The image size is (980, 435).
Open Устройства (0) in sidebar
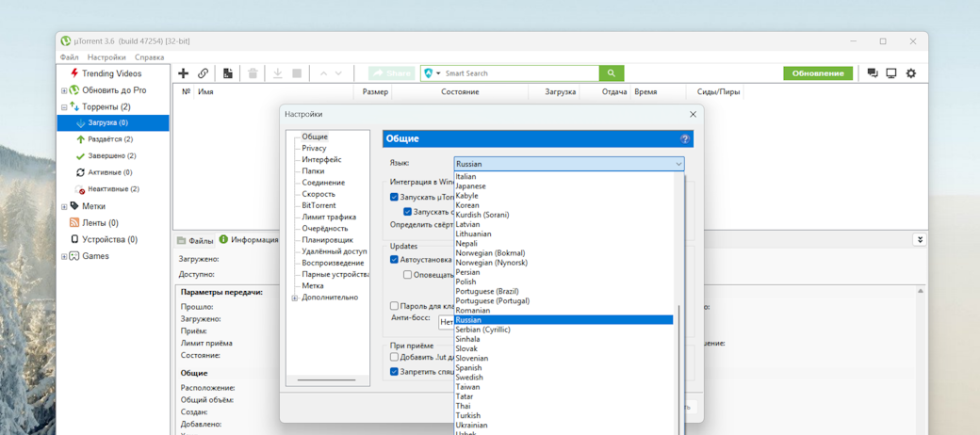pos(103,239)
